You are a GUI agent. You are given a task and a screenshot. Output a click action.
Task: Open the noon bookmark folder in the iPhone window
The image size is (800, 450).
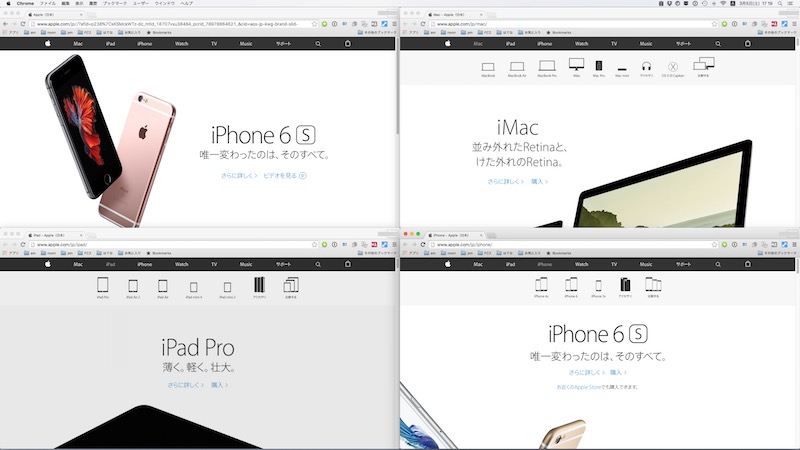coord(448,253)
